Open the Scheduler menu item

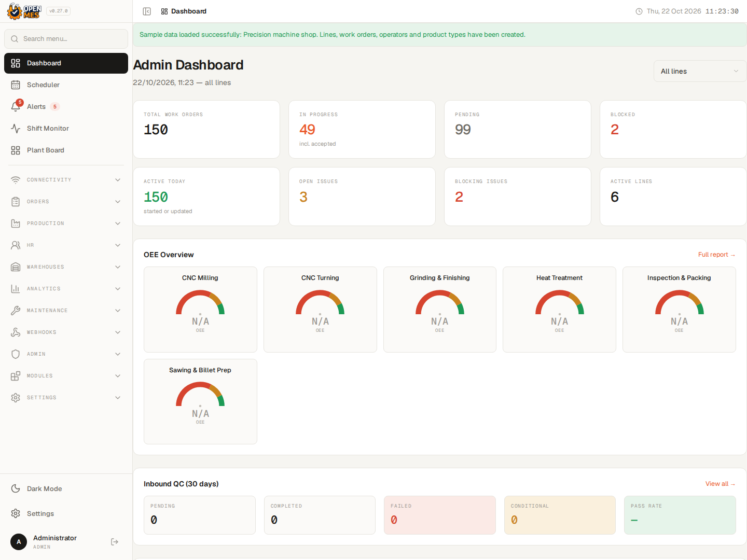click(66, 85)
